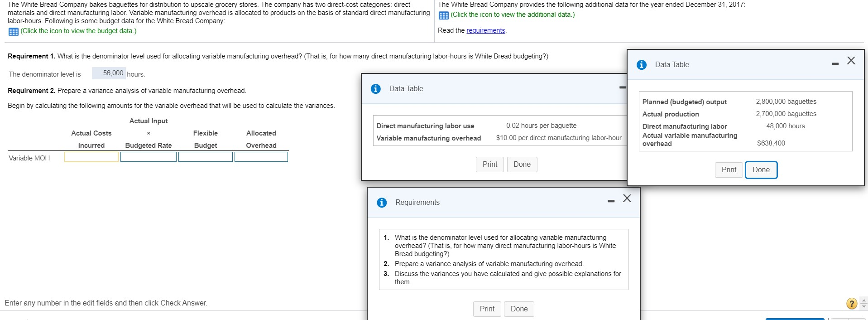Click the Actual Costs Incurred input field
Image resolution: width=868 pixels, height=320 pixels.
click(x=91, y=157)
